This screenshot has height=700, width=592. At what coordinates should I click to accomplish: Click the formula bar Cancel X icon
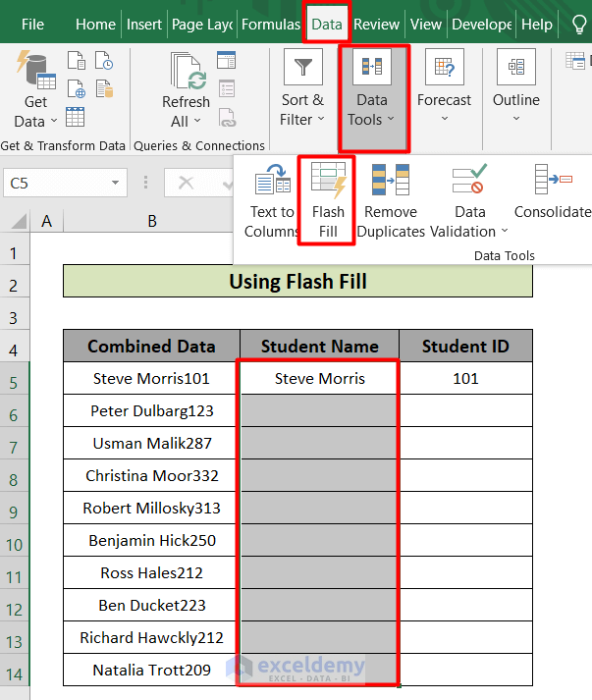186,183
